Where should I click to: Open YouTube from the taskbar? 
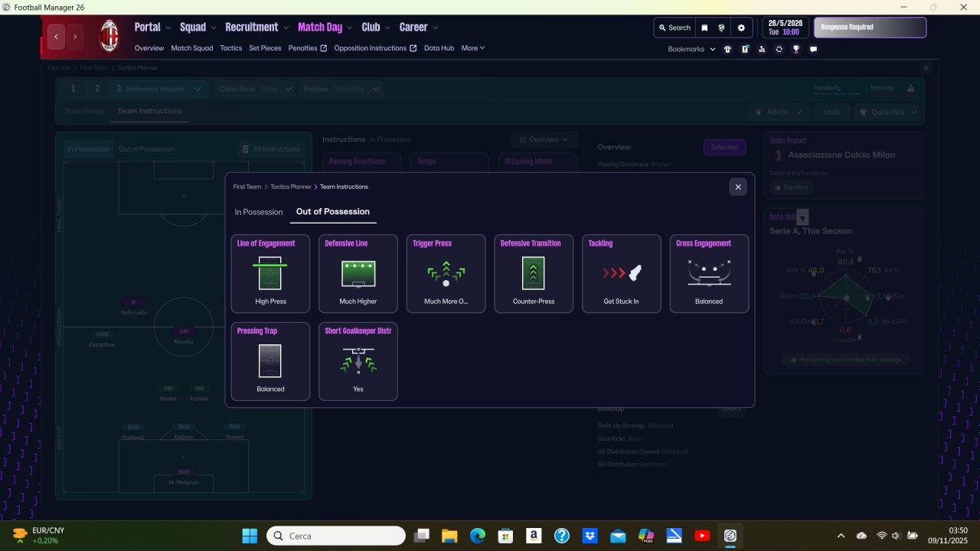tap(702, 536)
